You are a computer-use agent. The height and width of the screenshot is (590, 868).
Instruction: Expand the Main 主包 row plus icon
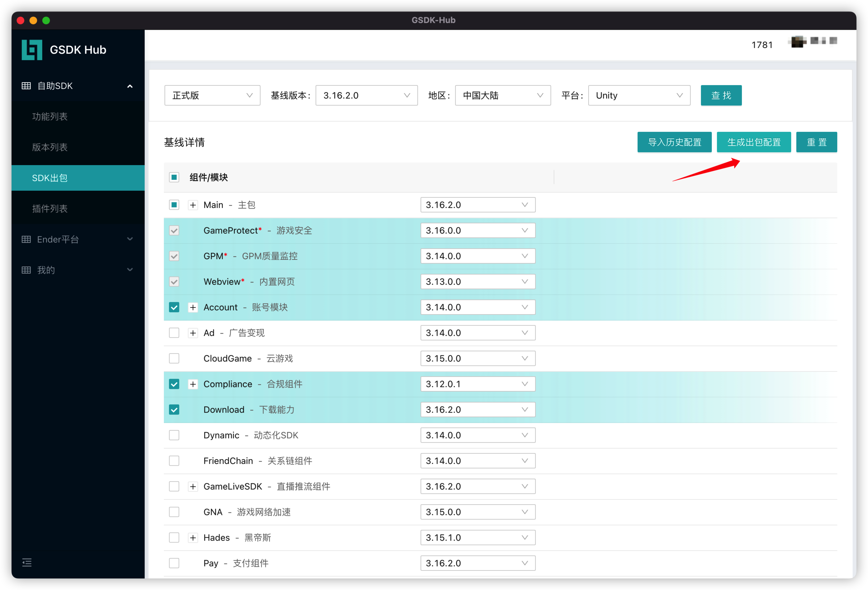point(193,205)
